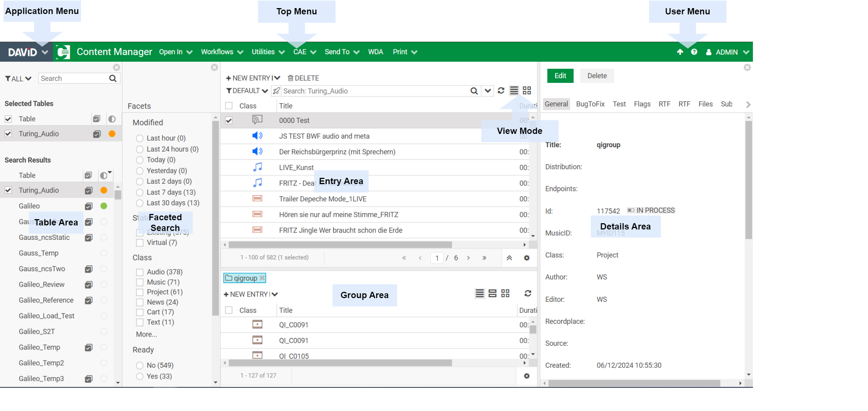Open the WDA top menu item
Viewport: 868px width, 411px height.
[375, 52]
